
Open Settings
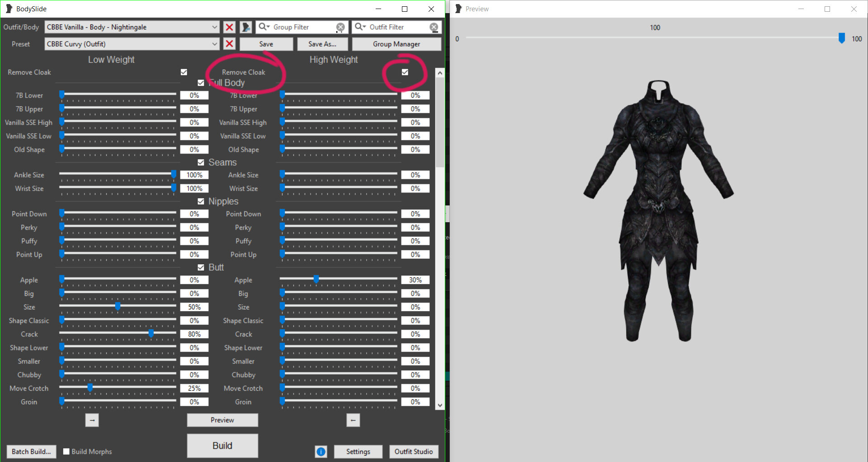point(358,452)
